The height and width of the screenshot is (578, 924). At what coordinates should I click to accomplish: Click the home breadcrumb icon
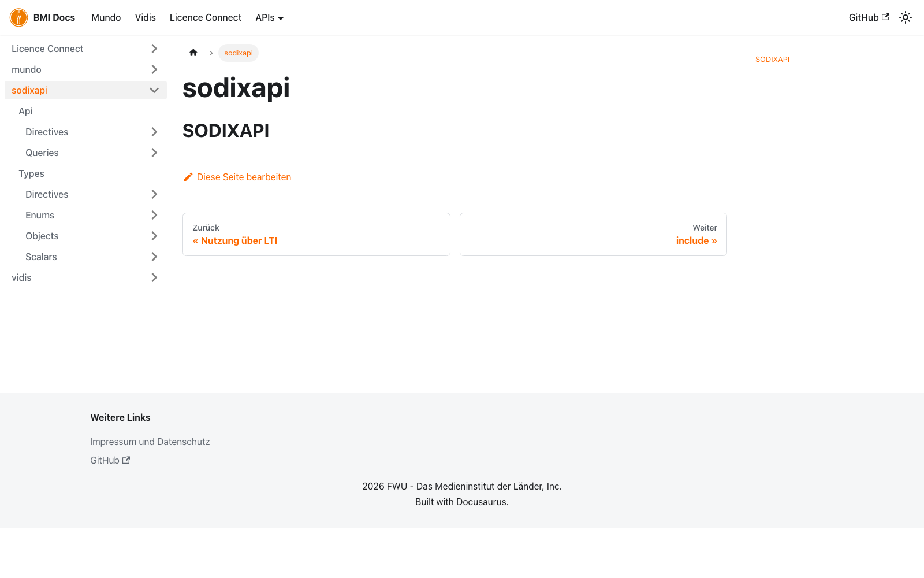[x=193, y=53]
